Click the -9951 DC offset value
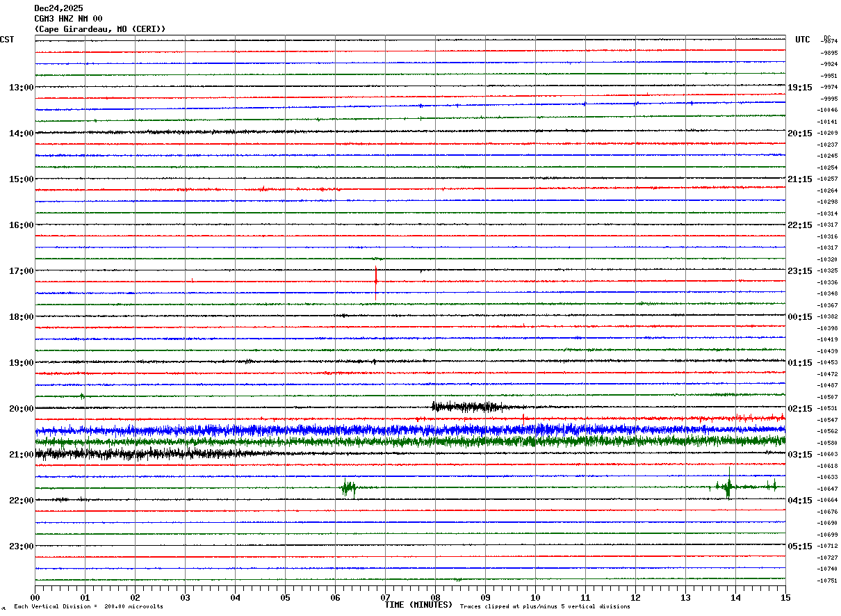 829,76
